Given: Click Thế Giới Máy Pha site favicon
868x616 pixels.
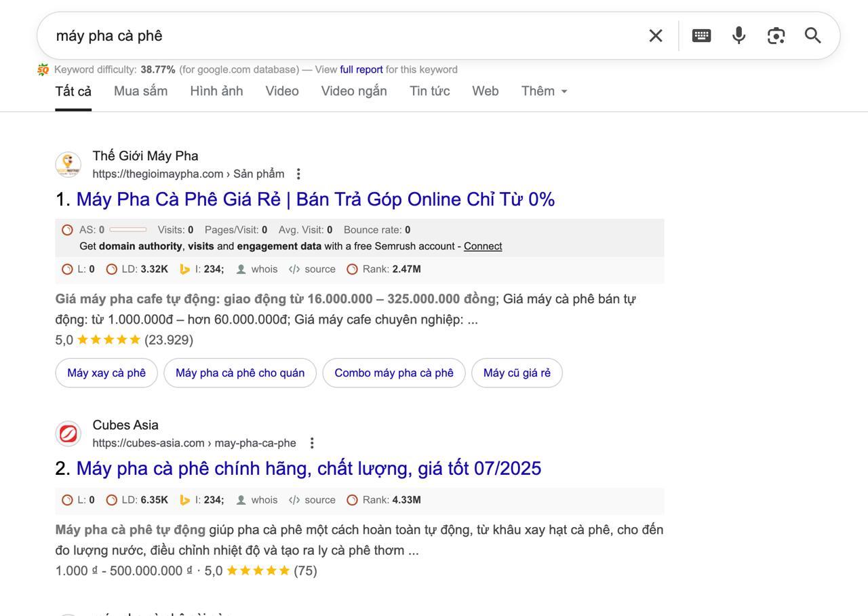Looking at the screenshot, I should (x=68, y=165).
